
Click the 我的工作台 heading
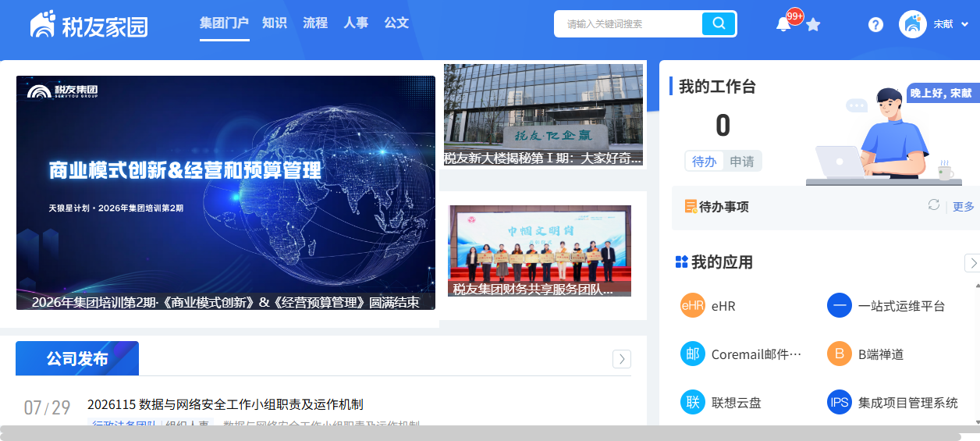click(x=717, y=87)
